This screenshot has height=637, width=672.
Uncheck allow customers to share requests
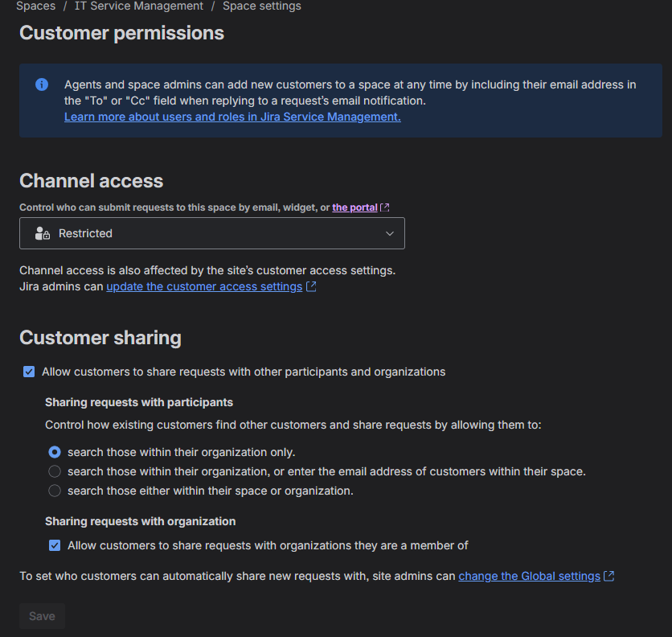pos(29,372)
